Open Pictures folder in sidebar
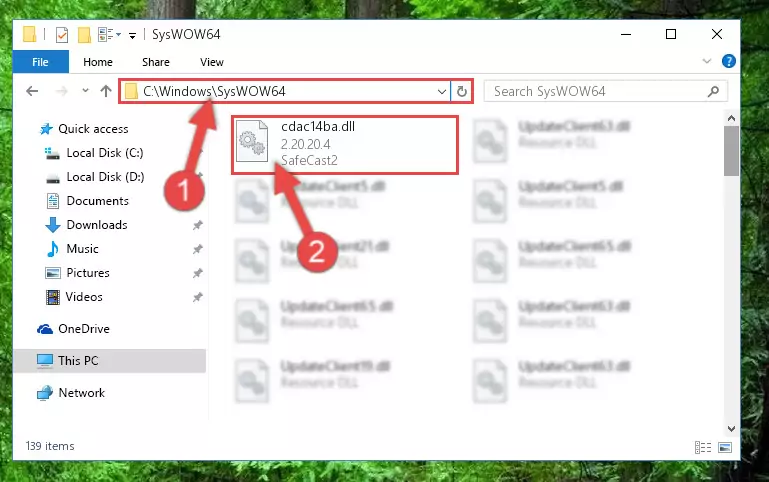Image resolution: width=769 pixels, height=482 pixels. (x=88, y=273)
